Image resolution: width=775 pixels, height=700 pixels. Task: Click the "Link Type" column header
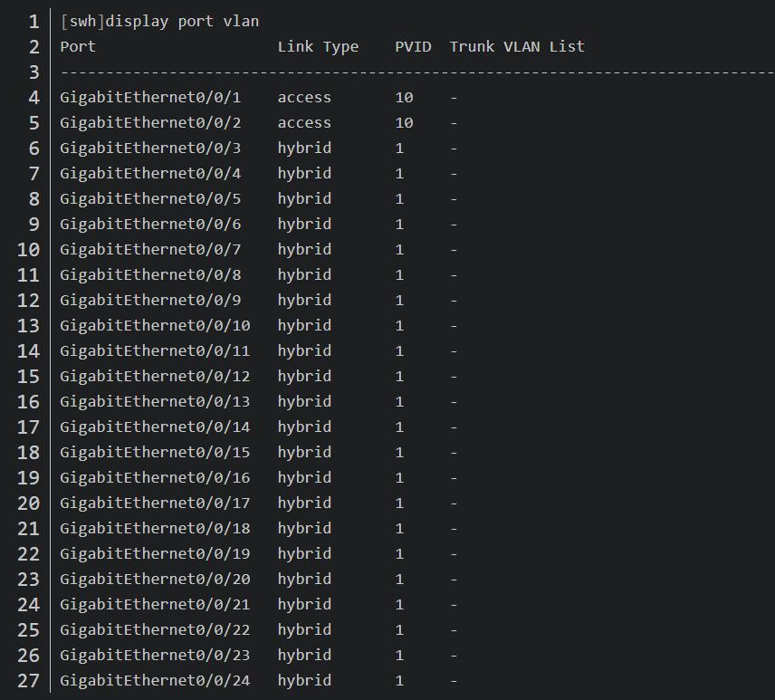(x=318, y=46)
